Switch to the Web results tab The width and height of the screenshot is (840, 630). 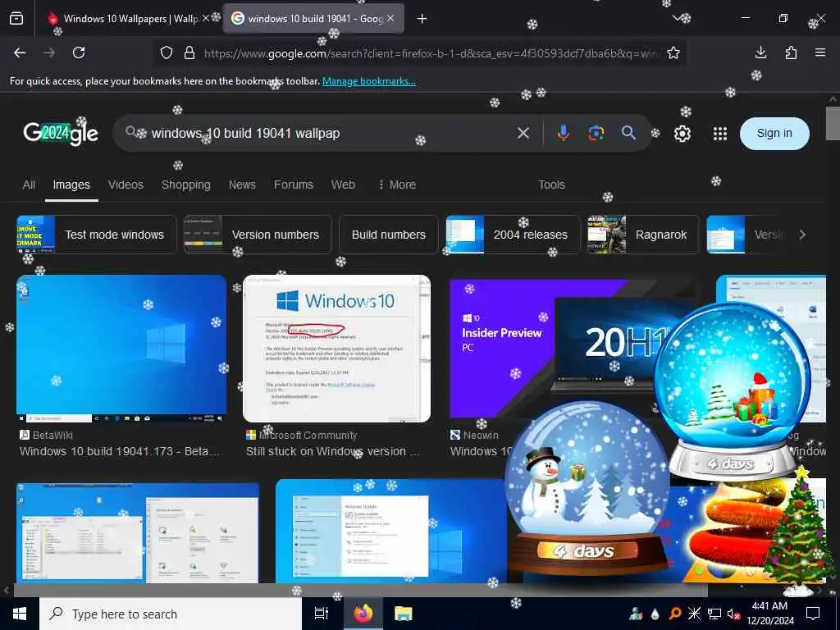coord(343,185)
